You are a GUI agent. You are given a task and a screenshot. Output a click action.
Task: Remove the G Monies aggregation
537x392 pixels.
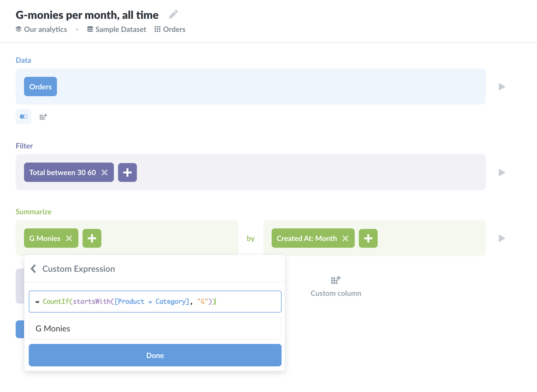click(69, 238)
